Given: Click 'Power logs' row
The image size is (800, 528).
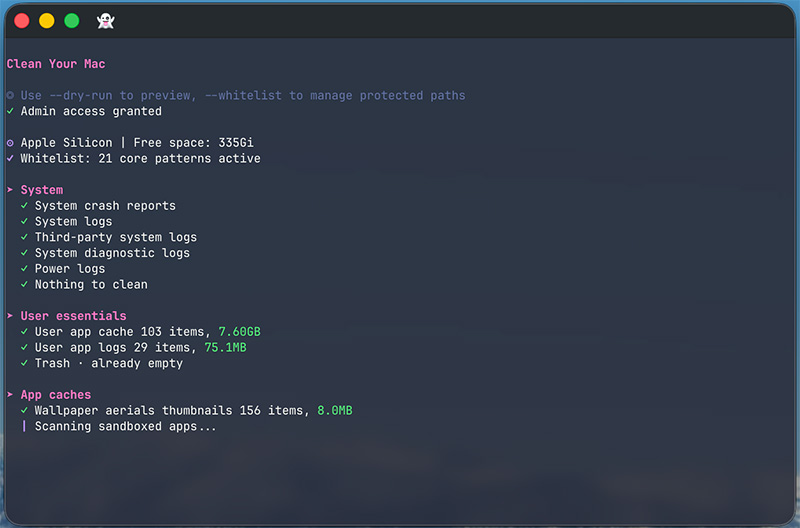Looking at the screenshot, I should coord(70,269).
